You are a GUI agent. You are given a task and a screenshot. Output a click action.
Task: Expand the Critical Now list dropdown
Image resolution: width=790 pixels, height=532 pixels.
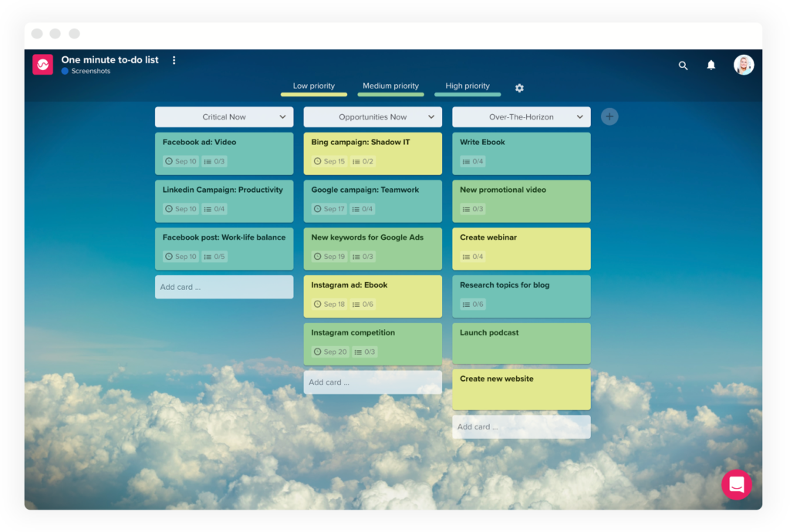(x=282, y=116)
